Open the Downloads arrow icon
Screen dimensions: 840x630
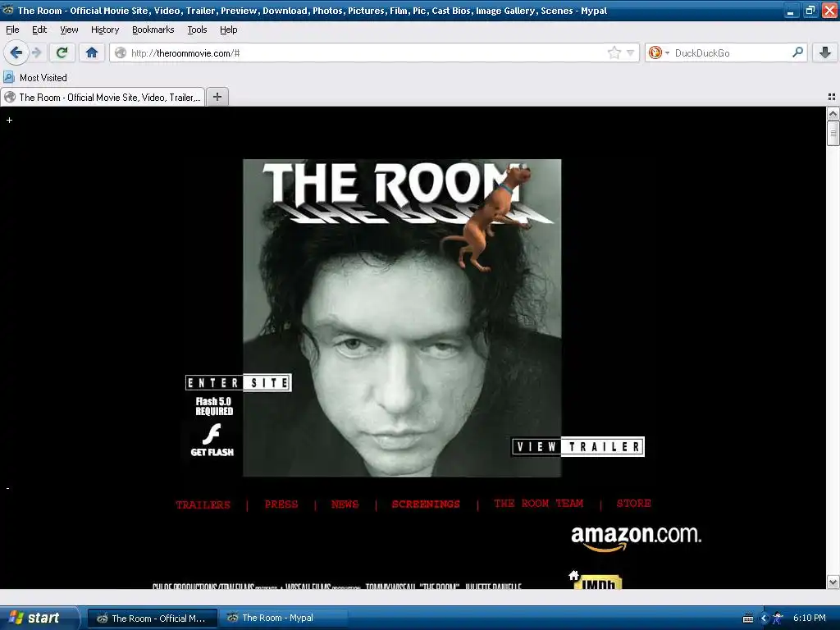pos(825,52)
